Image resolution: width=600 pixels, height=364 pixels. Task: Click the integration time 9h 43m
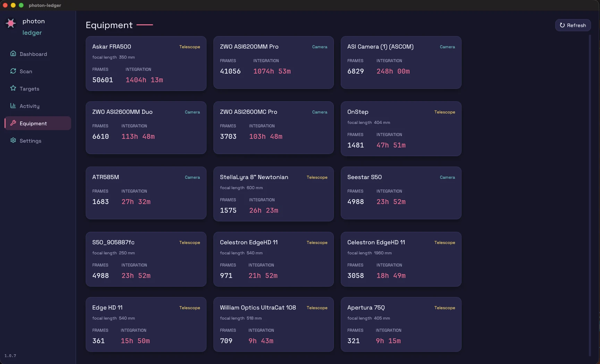[261, 341]
